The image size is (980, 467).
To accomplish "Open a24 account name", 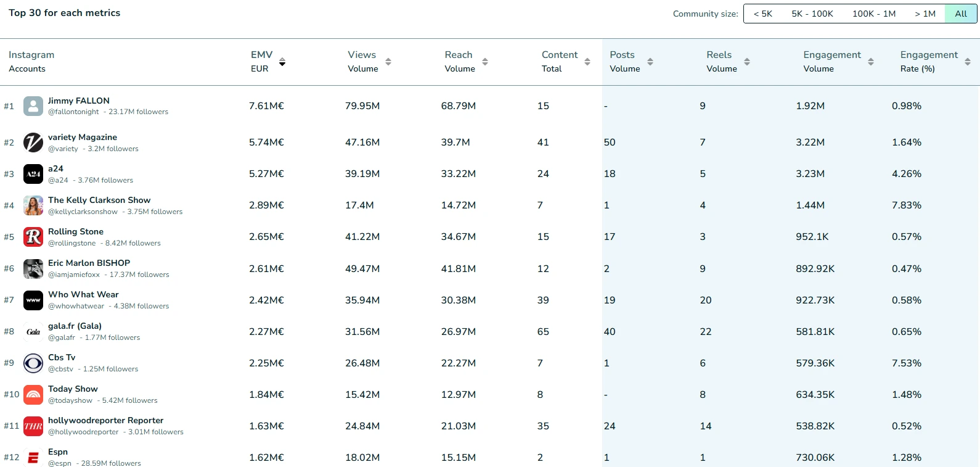I will tap(55, 168).
